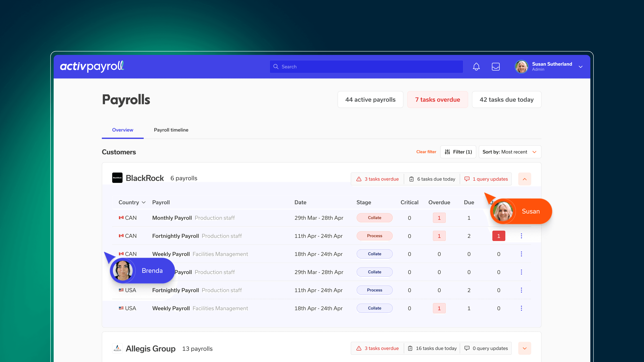Screen dimensions: 644x362
Task: Click the Canada flag on Monthly Payroll row
Action: point(121,218)
